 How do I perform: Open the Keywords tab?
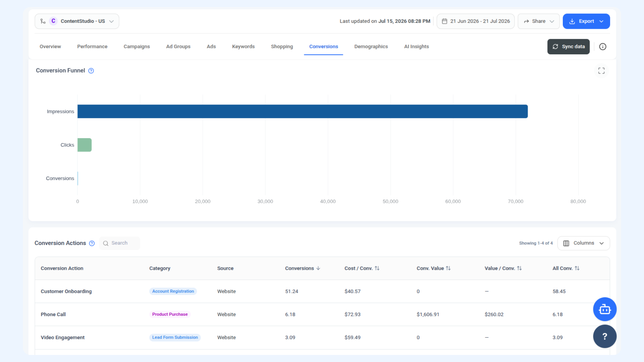tap(244, 47)
